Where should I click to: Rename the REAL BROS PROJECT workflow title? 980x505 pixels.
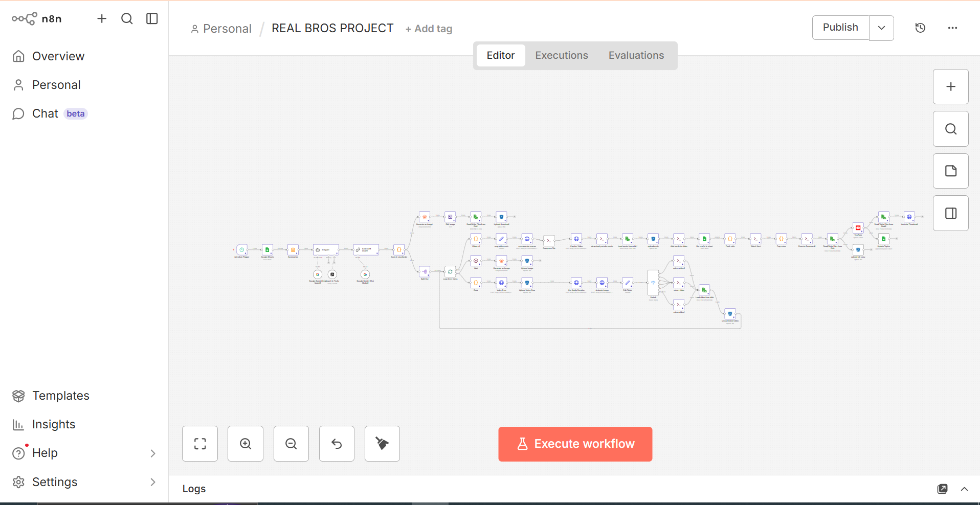[332, 28]
